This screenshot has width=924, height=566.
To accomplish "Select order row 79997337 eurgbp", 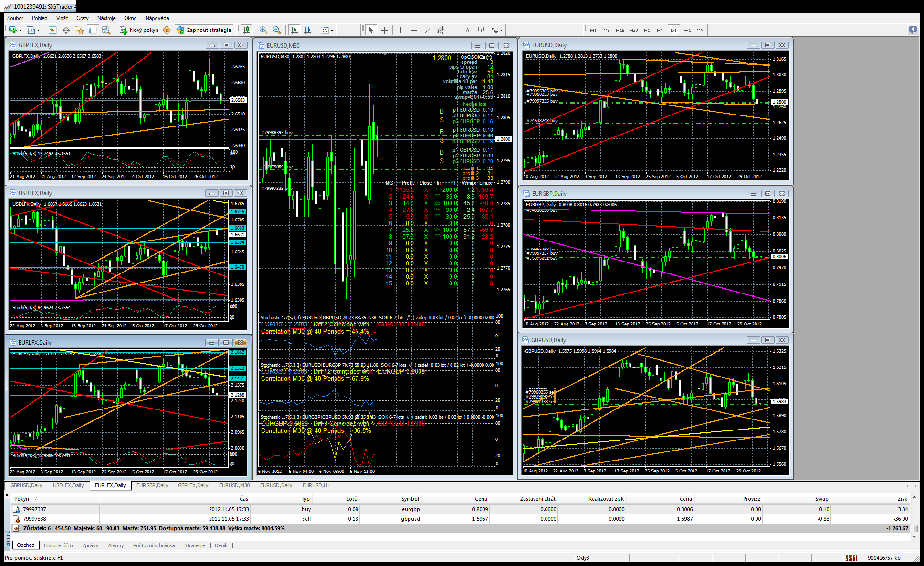I will (x=461, y=509).
